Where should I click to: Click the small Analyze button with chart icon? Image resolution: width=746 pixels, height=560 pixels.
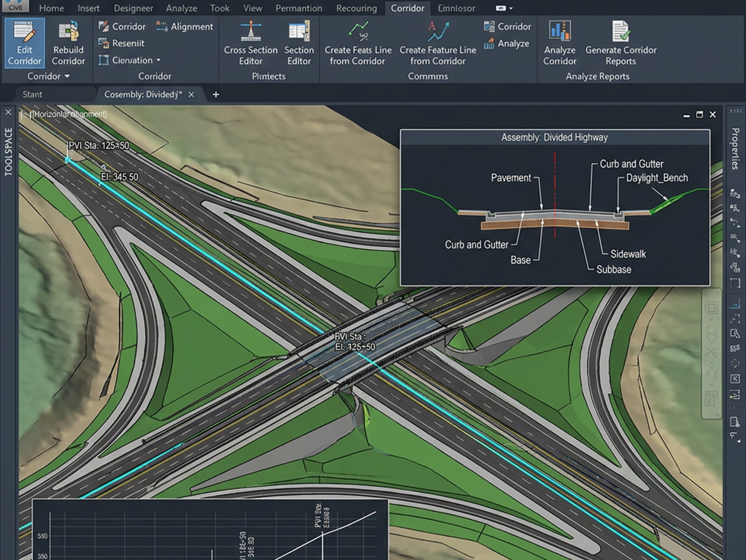tap(506, 44)
